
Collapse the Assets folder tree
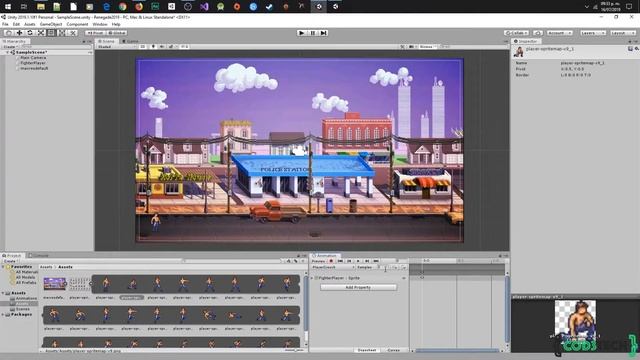click(x=3, y=293)
